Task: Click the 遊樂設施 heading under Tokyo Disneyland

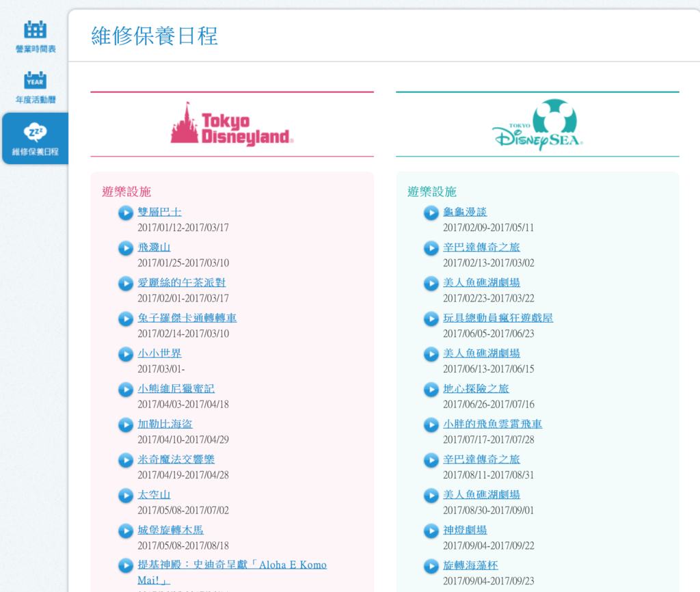Action: pyautogui.click(x=126, y=191)
